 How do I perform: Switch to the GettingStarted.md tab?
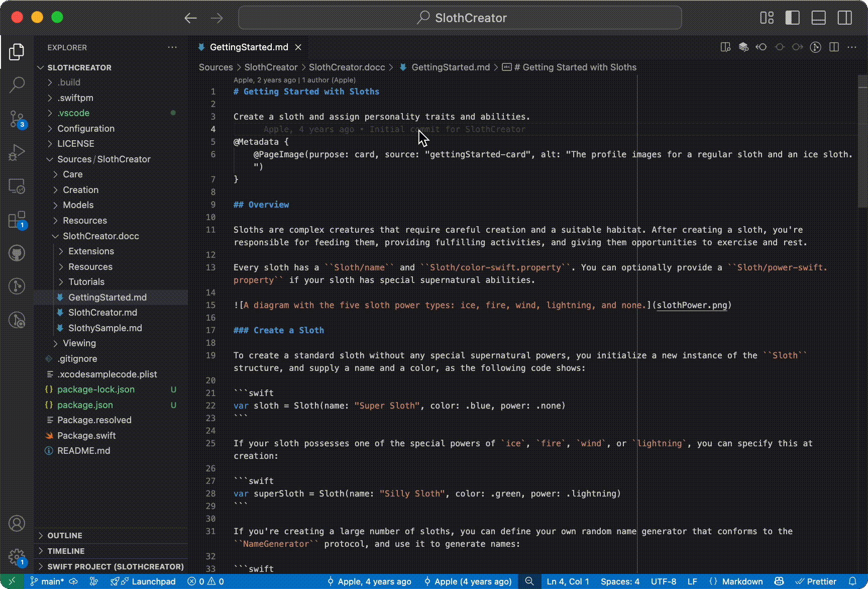tap(247, 47)
